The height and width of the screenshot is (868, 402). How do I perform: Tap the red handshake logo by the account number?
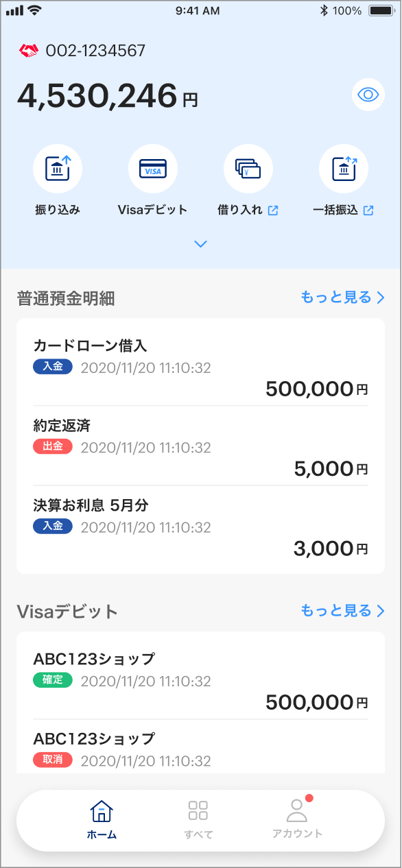(29, 50)
